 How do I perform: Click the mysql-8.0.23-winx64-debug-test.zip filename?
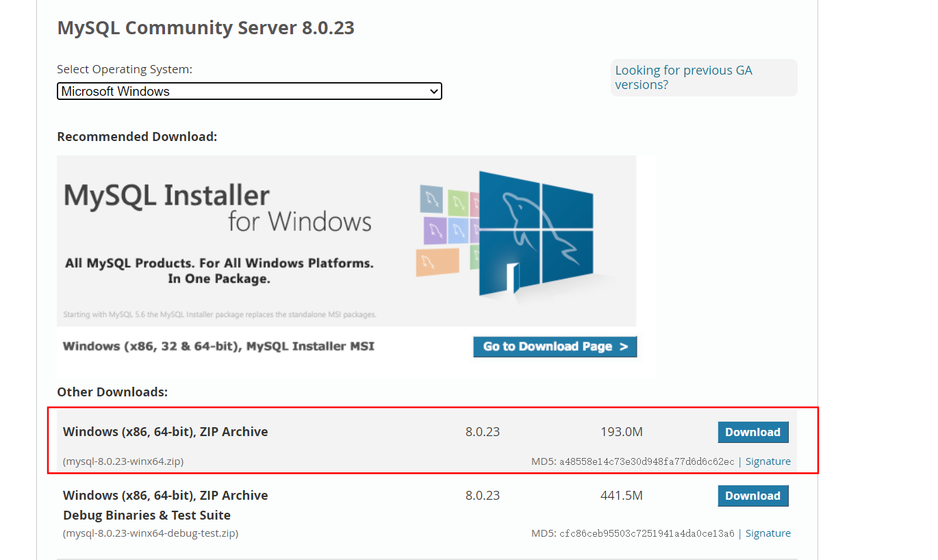coord(151,533)
